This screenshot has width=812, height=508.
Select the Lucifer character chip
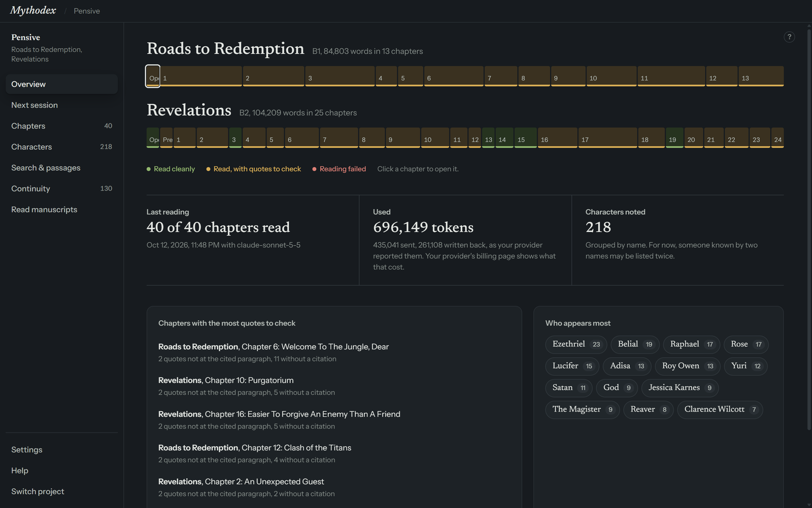click(572, 366)
